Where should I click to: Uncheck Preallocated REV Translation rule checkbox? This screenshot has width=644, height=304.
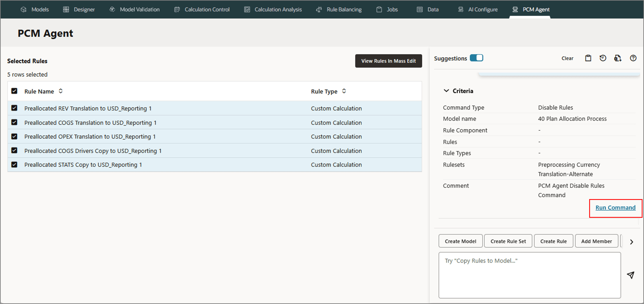[14, 108]
